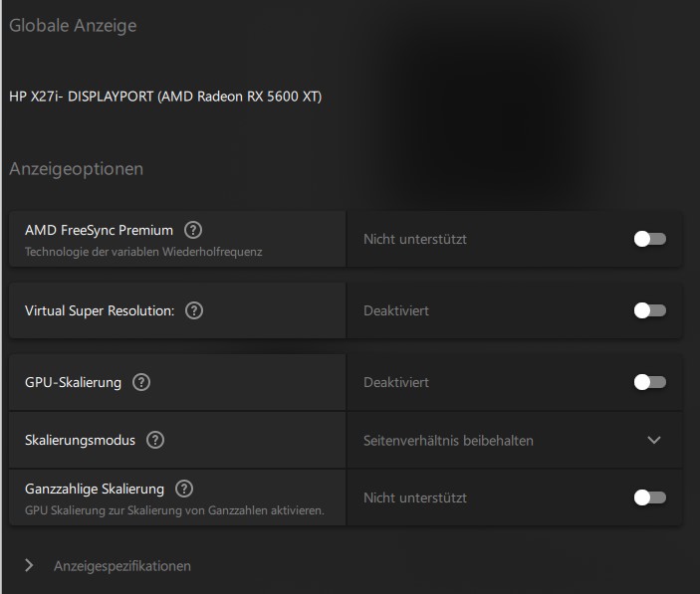This screenshot has height=594, width=700.
Task: Expand the Anzeigespezifikationen chevron
Action: tap(29, 565)
